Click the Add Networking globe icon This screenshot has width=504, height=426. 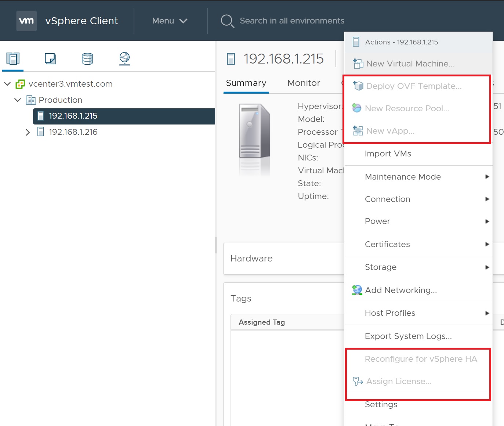357,290
